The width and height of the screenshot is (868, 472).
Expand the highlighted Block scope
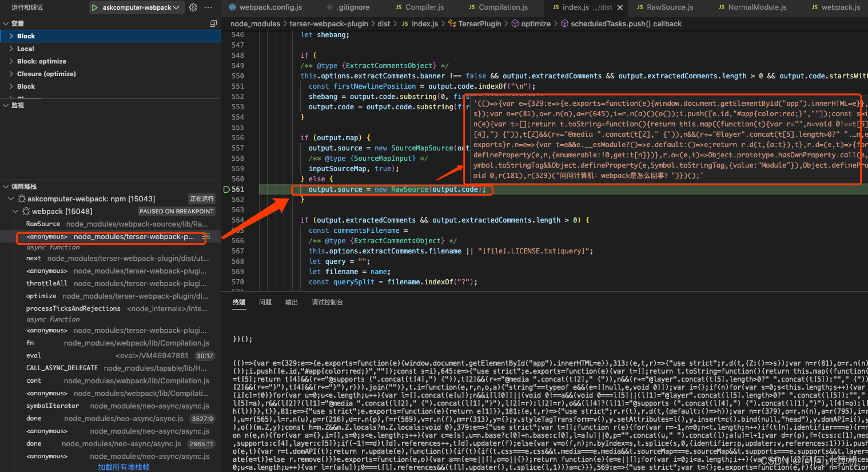(110, 36)
